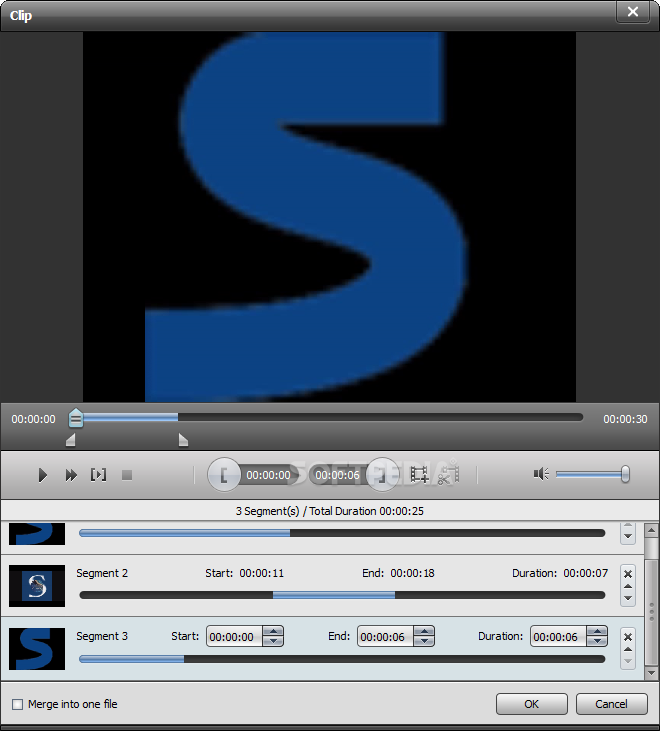This screenshot has height=731, width=660.
Task: Decrease Segment 3 End time
Action: pos(424,642)
